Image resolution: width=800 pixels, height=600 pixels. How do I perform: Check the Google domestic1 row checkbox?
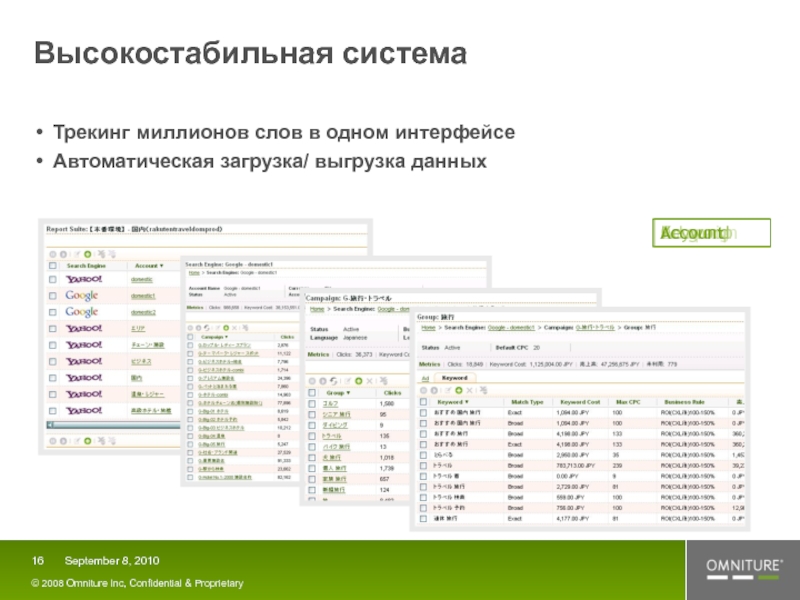tap(53, 296)
